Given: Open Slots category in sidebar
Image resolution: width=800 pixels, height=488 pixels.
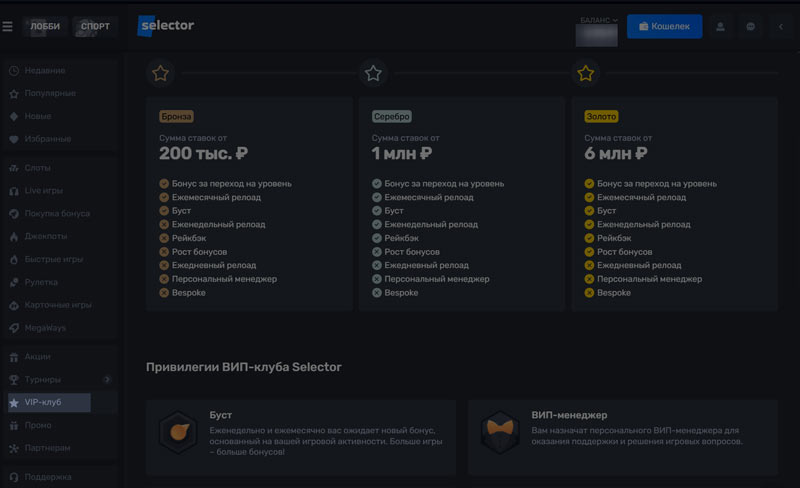Looking at the screenshot, I should (x=38, y=168).
